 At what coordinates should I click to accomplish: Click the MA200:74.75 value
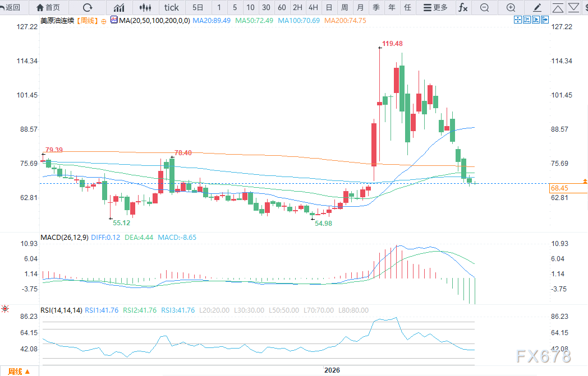click(x=346, y=21)
